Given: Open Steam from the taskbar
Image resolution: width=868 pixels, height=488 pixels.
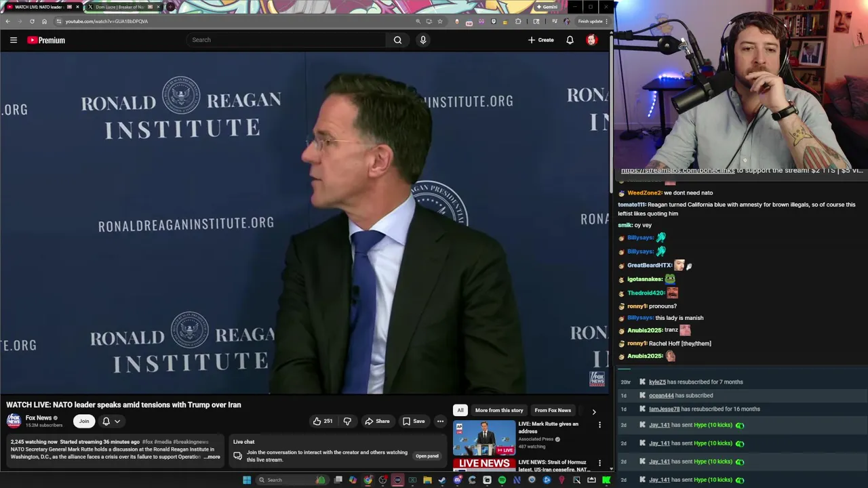Looking at the screenshot, I should click(x=442, y=480).
